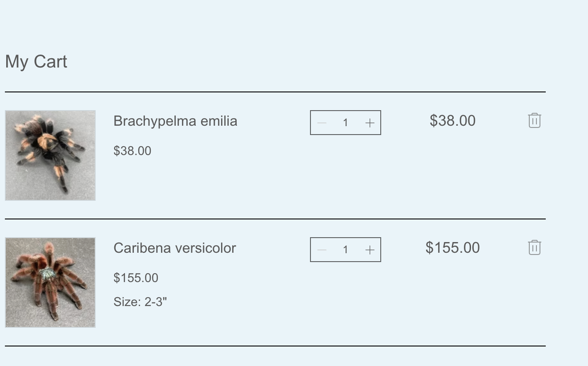Click the plus icon for Caribena versicolor quantity
Viewport: 588px width, 366px height.
click(369, 250)
